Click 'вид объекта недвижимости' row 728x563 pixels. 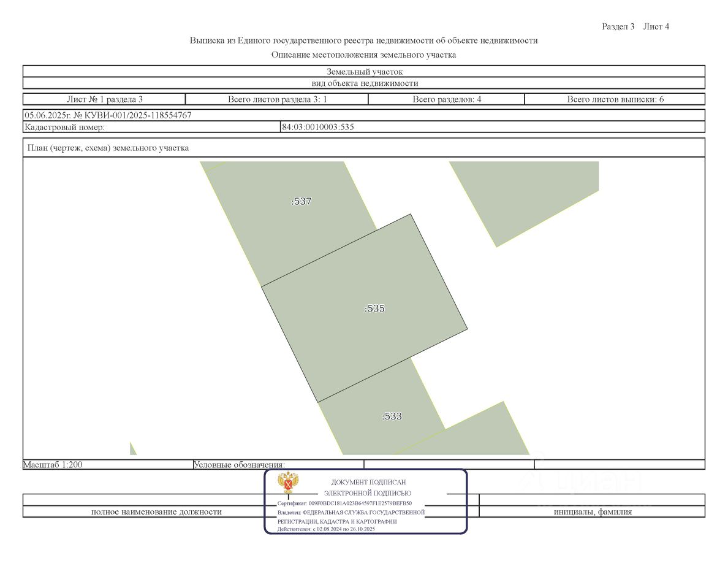click(364, 83)
